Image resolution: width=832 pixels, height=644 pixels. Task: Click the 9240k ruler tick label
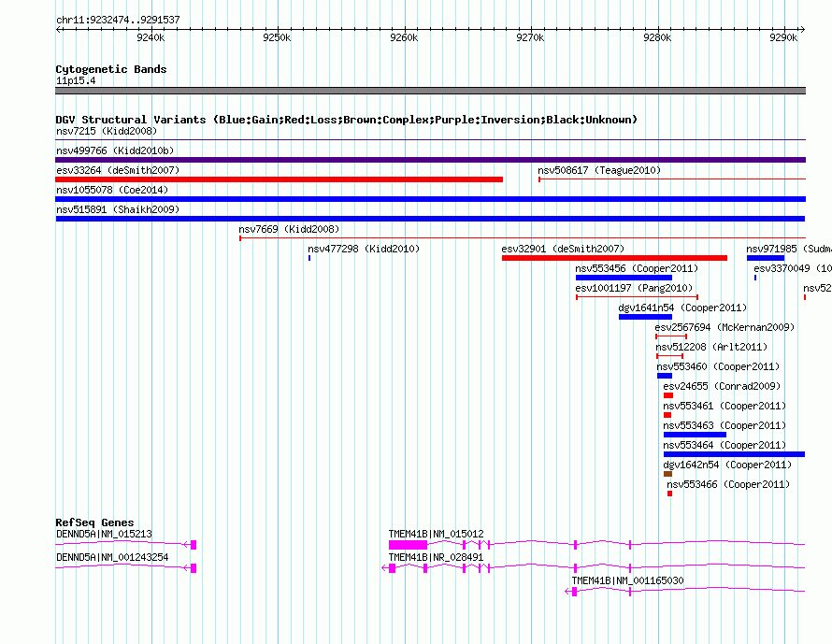click(x=151, y=37)
